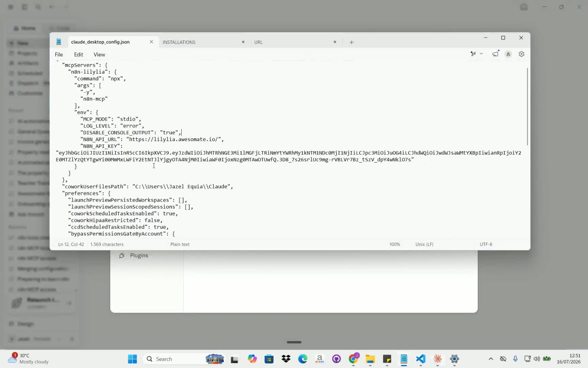
Task: Click the "LOG_LEVEL": "error" line
Action: [112, 126]
